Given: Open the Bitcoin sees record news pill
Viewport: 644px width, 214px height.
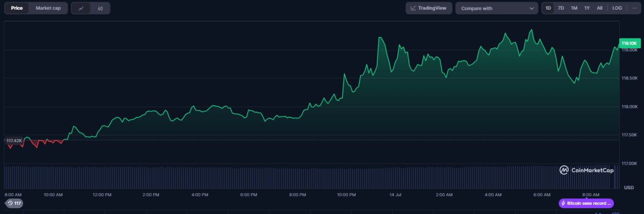Looking at the screenshot, I should (586, 203).
